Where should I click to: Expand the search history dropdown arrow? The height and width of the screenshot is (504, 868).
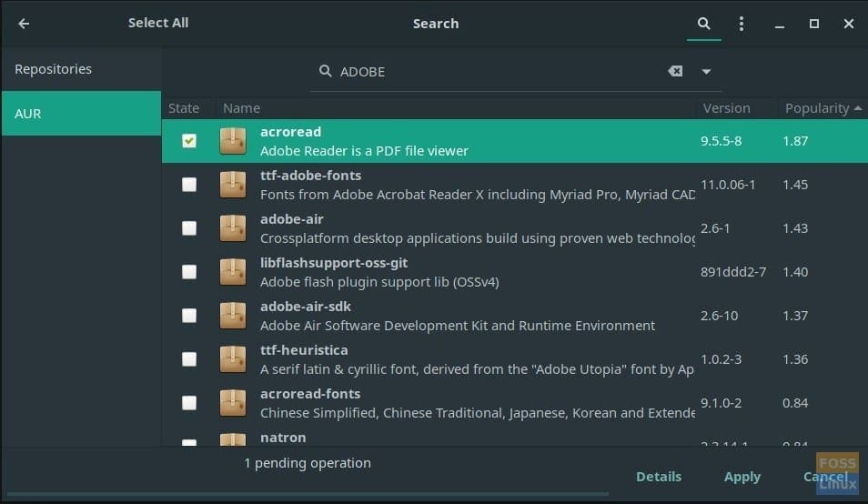[x=706, y=71]
